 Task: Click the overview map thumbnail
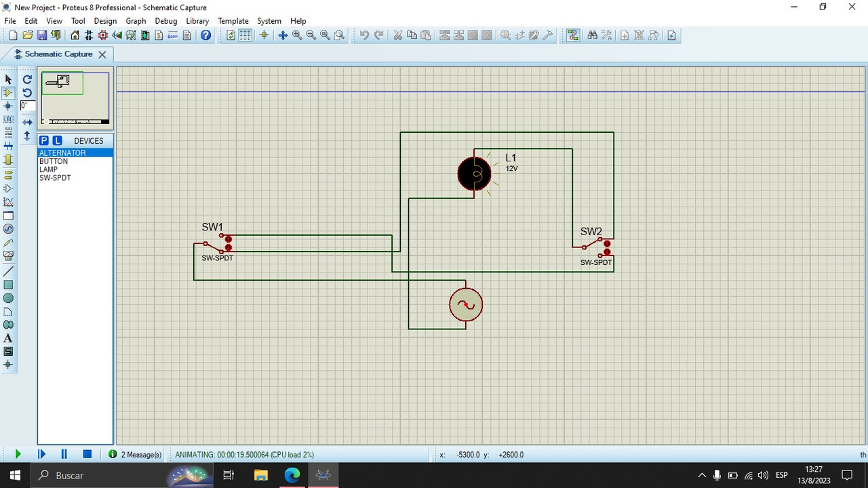(75, 98)
